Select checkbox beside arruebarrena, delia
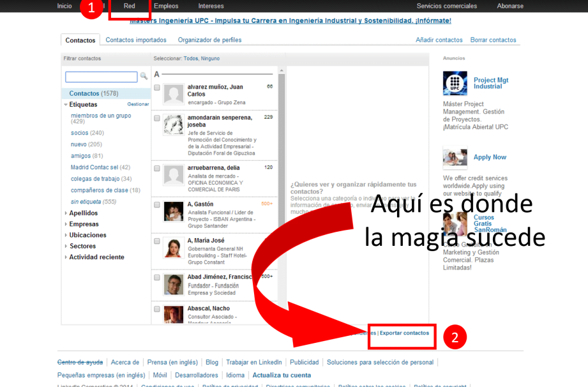 click(157, 168)
